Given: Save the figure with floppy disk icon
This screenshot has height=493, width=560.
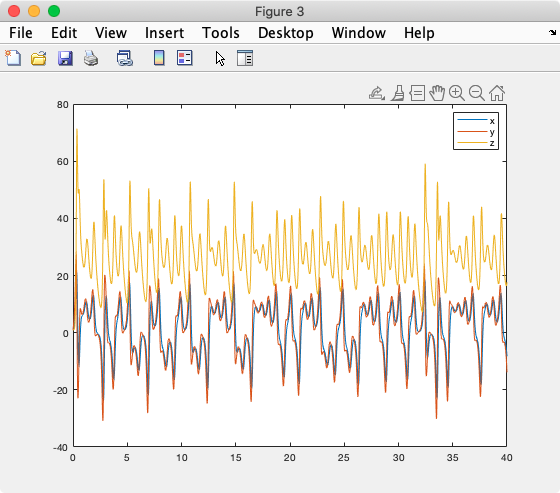Looking at the screenshot, I should [x=65, y=58].
